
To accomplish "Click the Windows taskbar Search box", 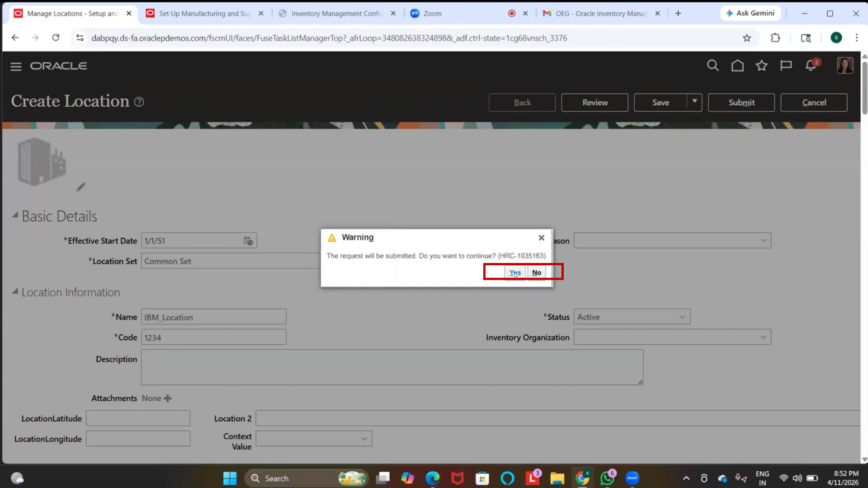I will 306,478.
